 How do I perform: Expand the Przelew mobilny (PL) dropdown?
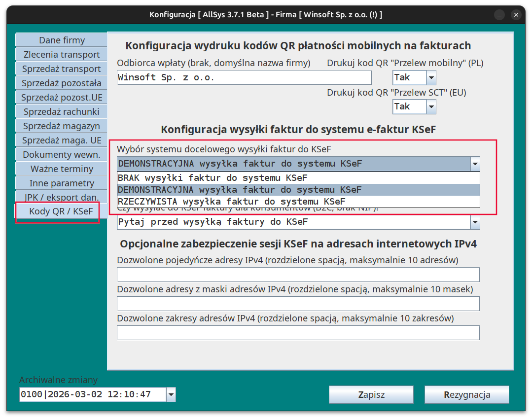pyautogui.click(x=431, y=77)
